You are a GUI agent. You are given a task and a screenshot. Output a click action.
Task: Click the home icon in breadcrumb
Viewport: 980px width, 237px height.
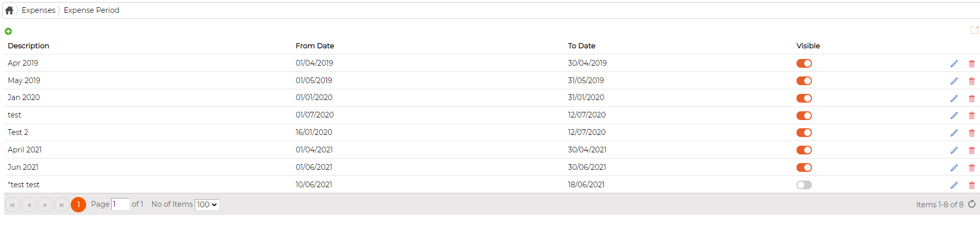point(9,10)
